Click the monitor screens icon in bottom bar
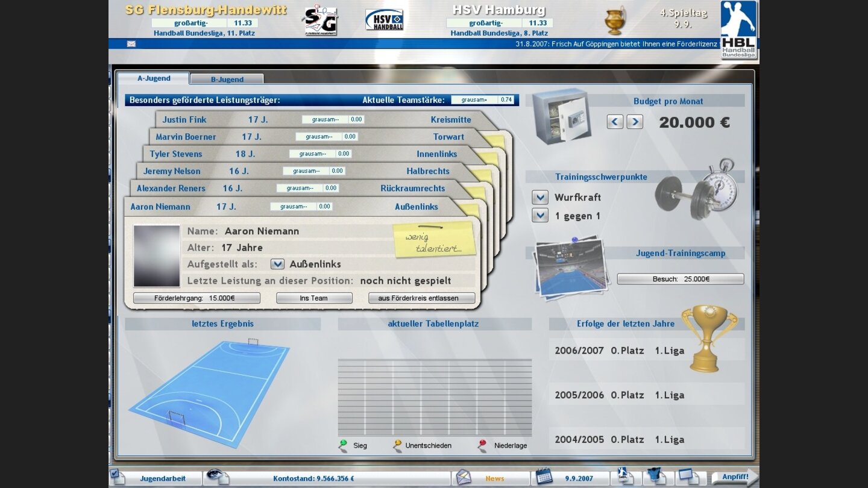The height and width of the screenshot is (488, 868). pyautogui.click(x=688, y=477)
